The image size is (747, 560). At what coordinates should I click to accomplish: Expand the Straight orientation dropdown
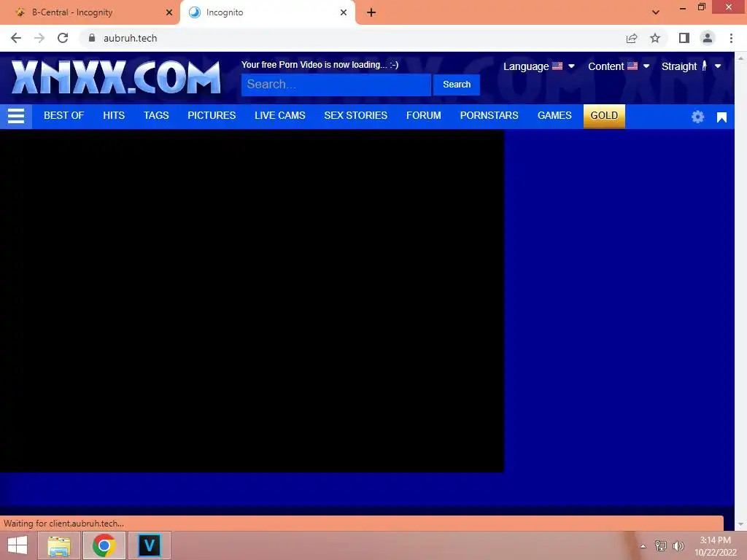tap(692, 66)
